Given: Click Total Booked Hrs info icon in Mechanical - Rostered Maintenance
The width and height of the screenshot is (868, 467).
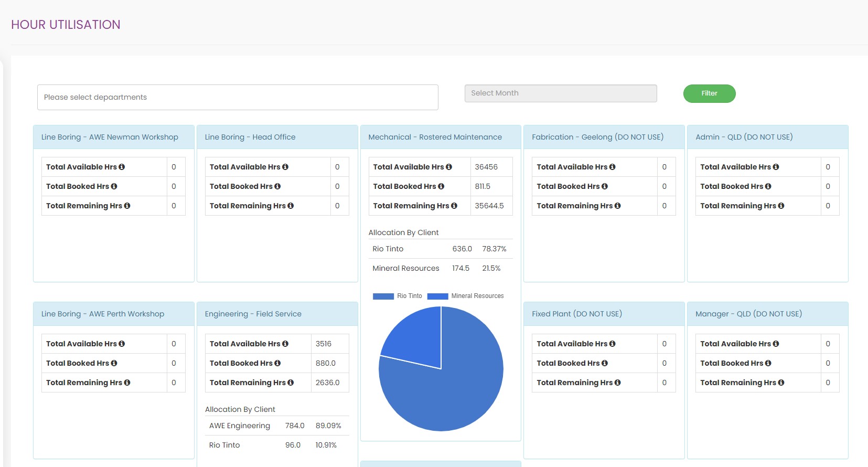Looking at the screenshot, I should tap(441, 186).
